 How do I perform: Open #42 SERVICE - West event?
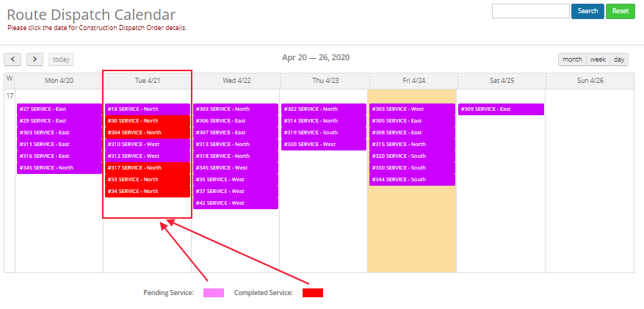pyautogui.click(x=236, y=203)
